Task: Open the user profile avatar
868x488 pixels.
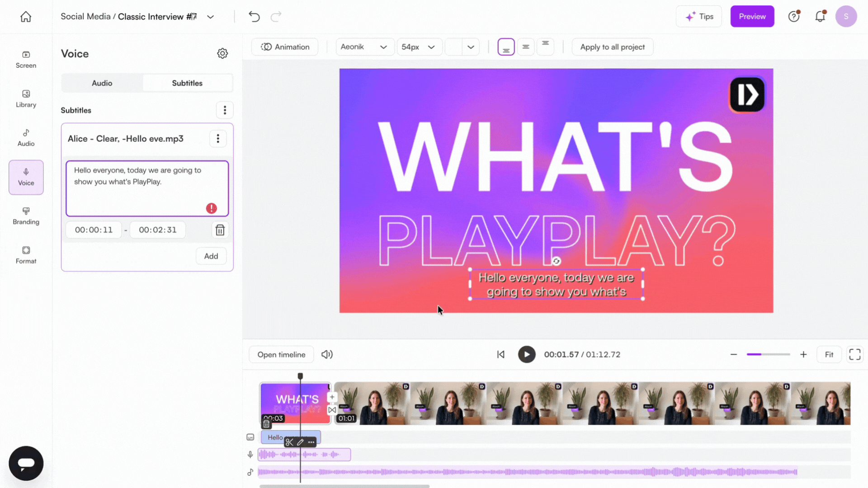Action: (846, 16)
